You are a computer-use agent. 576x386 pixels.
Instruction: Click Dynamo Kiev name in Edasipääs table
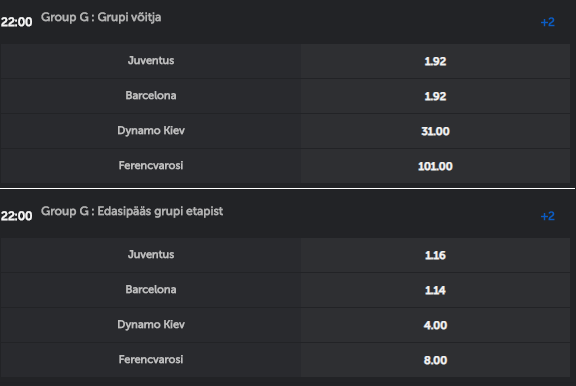151,325
